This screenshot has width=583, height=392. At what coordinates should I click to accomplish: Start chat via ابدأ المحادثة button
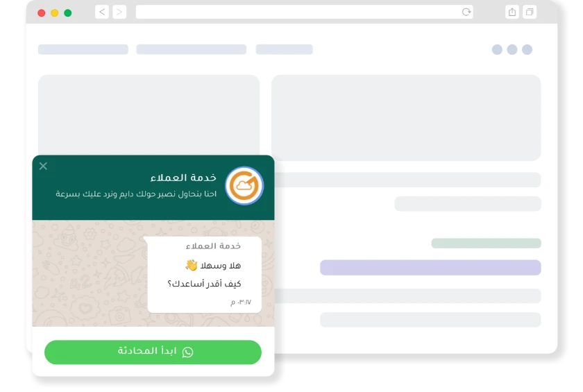153,352
